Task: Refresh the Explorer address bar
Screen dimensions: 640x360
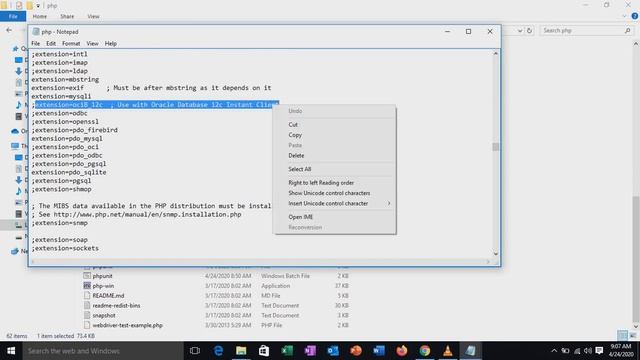Action: [x=529, y=31]
